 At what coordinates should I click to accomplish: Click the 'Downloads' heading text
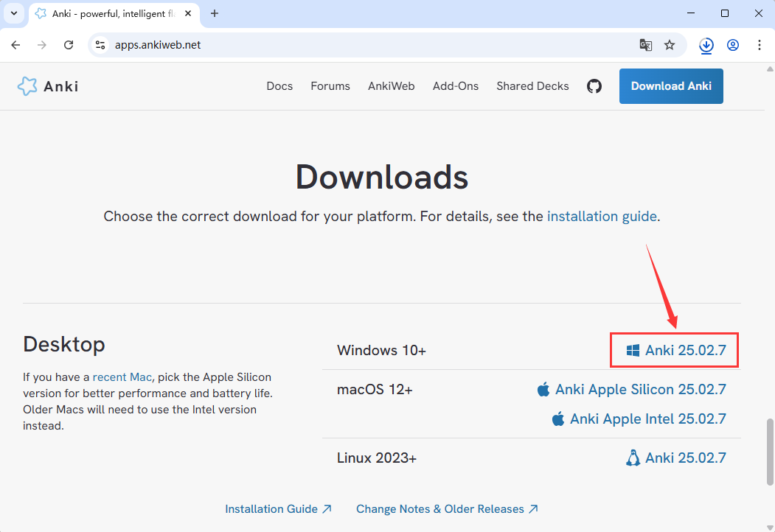382,177
